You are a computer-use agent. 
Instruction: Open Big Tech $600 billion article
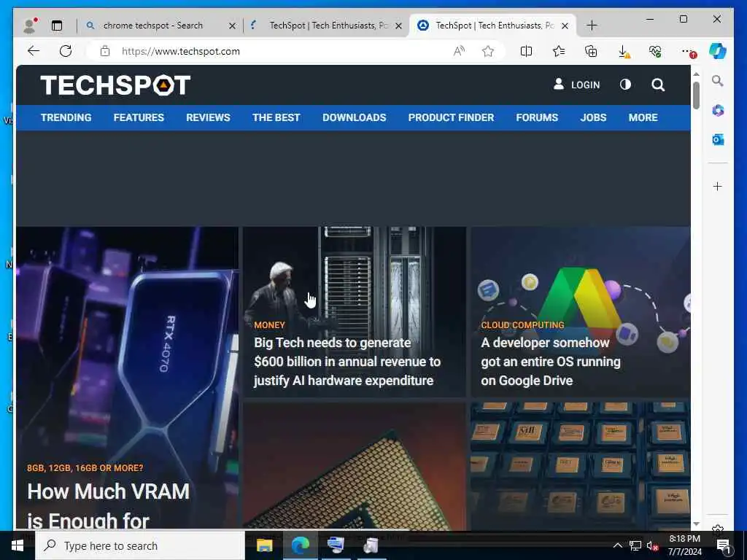pos(347,362)
